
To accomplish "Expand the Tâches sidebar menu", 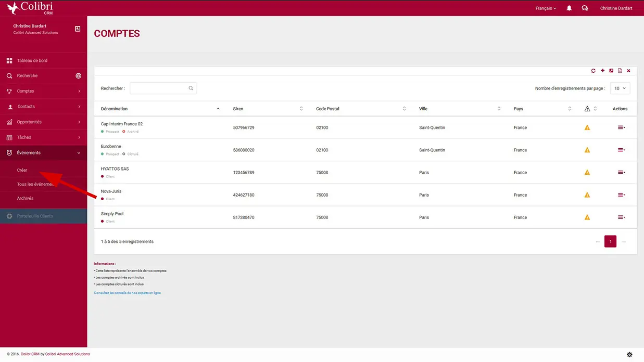I will click(44, 137).
